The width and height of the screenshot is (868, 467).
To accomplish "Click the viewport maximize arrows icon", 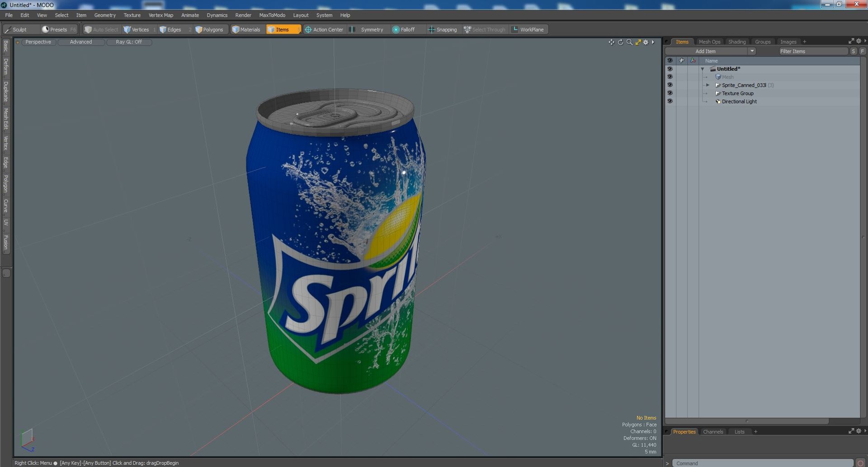I will [638, 42].
